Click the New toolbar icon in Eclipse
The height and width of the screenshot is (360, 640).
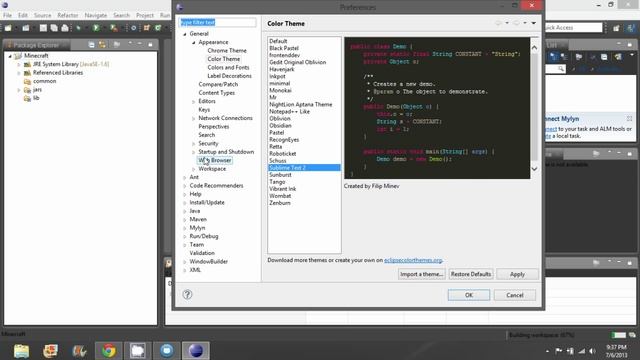[8, 28]
